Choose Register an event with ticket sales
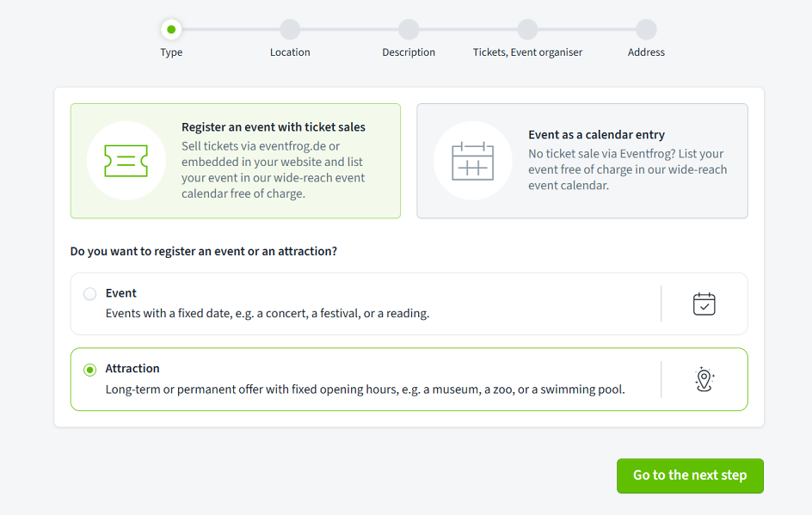Viewport: 812px width, 515px height. pos(273,162)
